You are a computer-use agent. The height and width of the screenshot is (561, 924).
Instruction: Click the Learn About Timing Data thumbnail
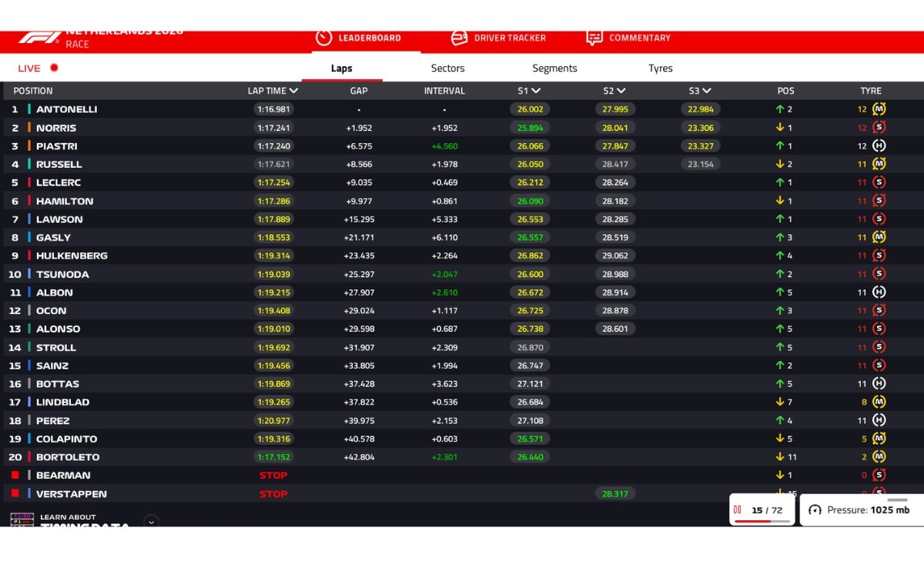[x=22, y=519]
